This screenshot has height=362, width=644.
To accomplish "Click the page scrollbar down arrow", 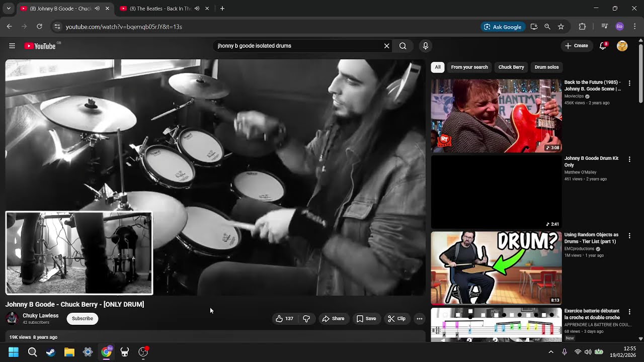I will tap(640, 339).
